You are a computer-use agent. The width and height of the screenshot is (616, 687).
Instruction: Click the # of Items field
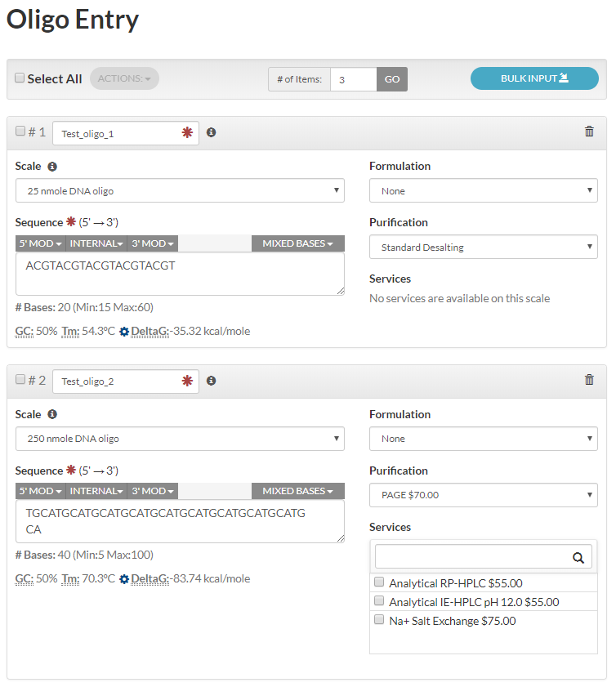(354, 79)
